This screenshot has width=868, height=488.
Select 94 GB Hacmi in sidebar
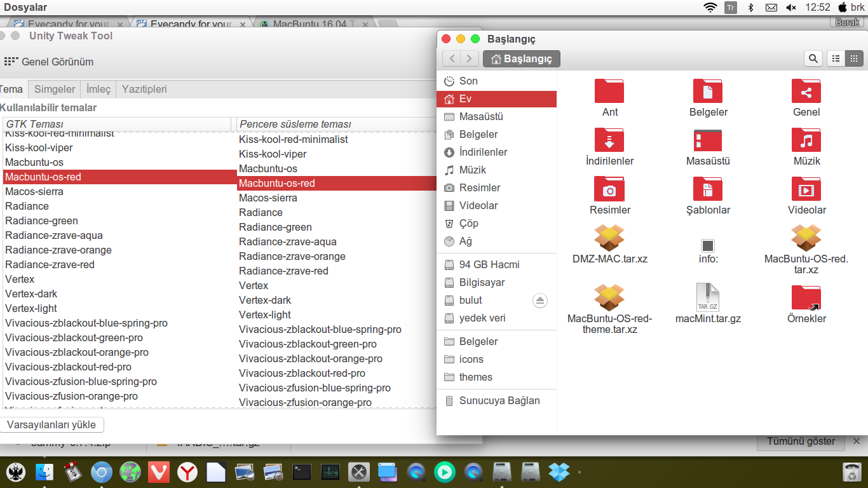tap(496, 264)
